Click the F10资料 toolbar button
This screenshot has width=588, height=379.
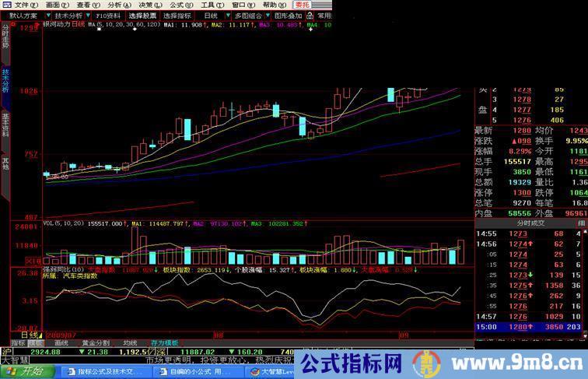click(x=108, y=16)
